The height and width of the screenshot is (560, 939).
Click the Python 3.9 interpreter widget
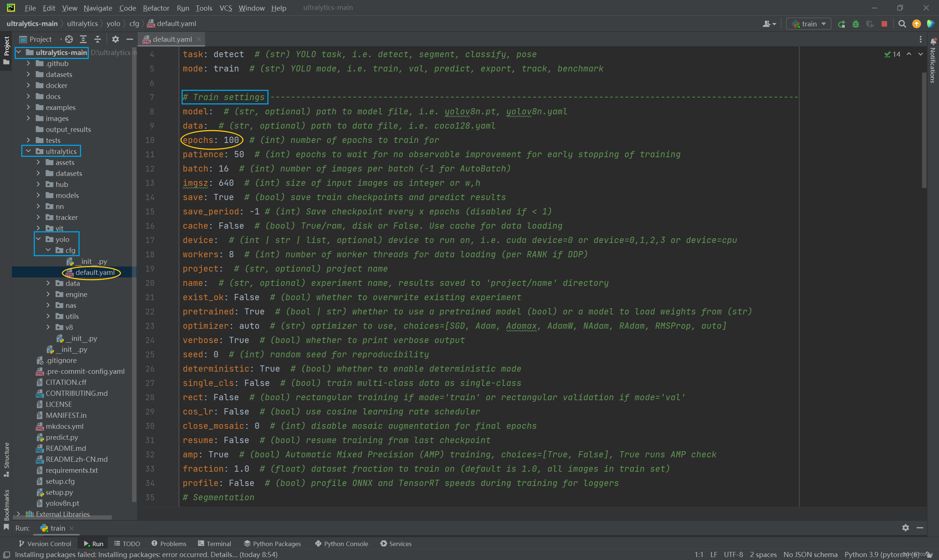coord(882,555)
